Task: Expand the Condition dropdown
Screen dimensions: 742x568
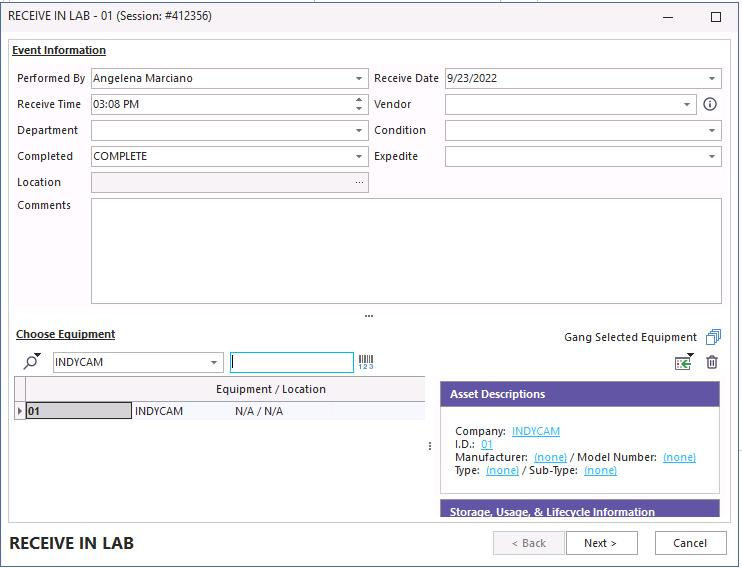Action: [712, 130]
